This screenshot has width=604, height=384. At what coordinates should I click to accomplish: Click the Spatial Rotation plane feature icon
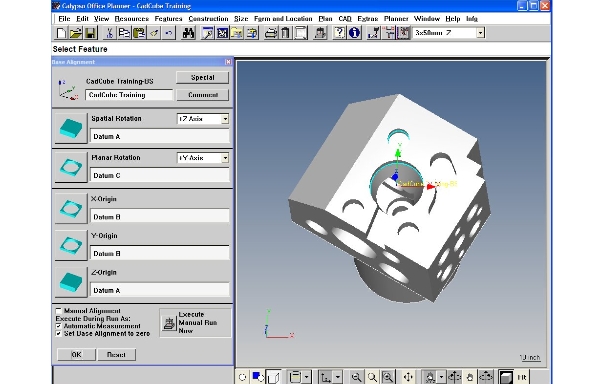click(71, 128)
